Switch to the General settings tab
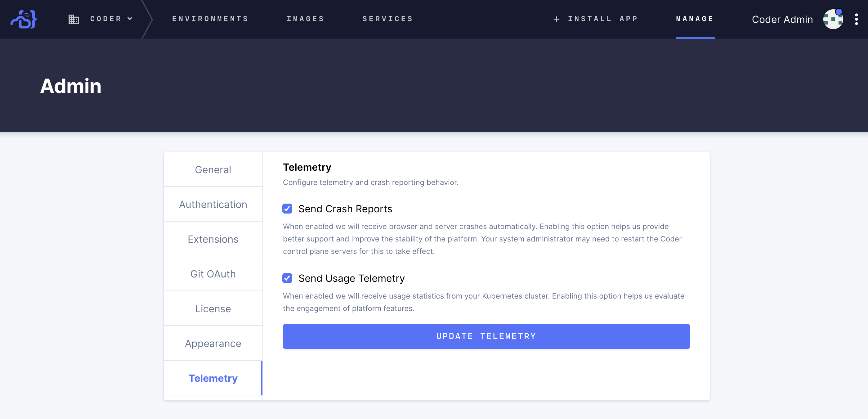Image resolution: width=868 pixels, height=419 pixels. pyautogui.click(x=213, y=169)
